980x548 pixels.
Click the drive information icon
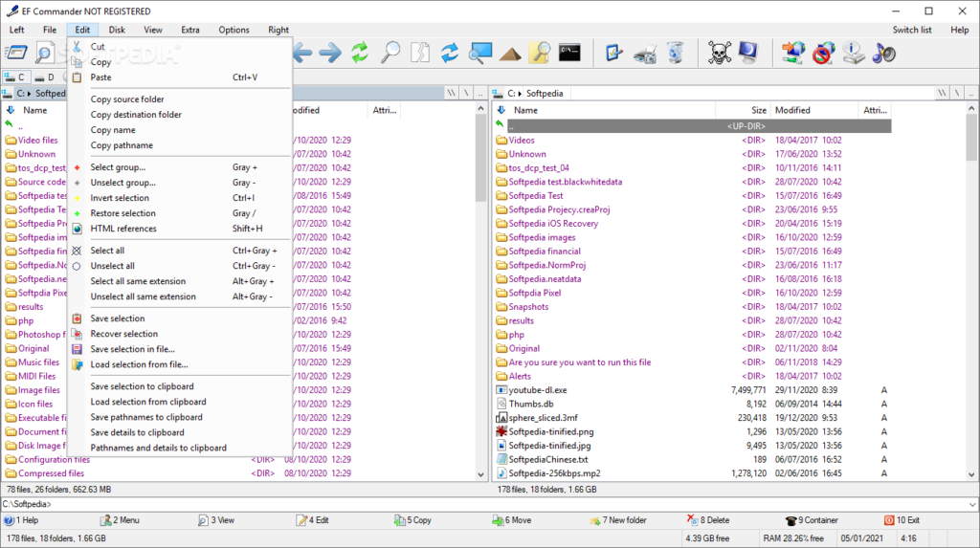point(853,54)
